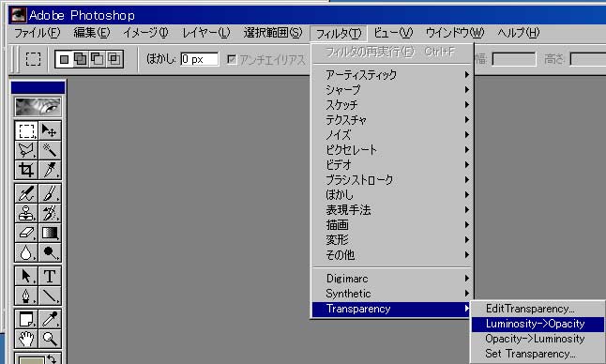Close the フィルタ(T) menu
Screen dimensions: 606x364
point(338,34)
